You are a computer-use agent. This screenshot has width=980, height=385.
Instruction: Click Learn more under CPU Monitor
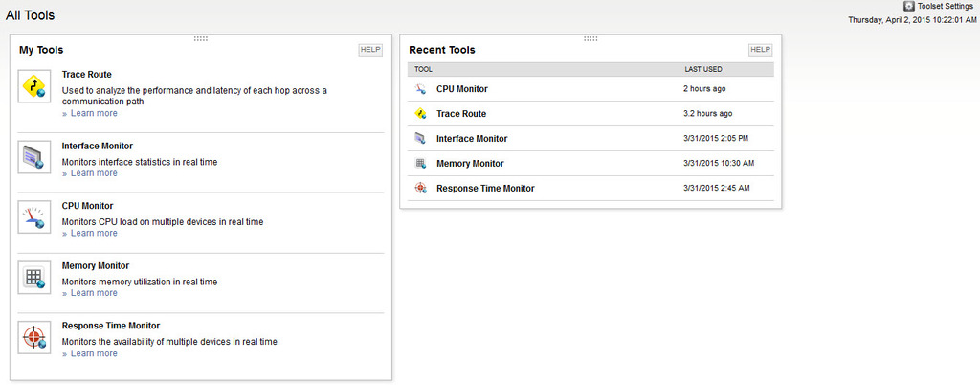click(94, 233)
